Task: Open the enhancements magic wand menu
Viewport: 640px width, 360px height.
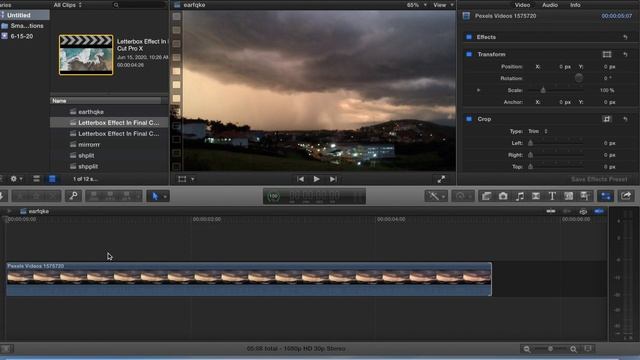Action: (x=436, y=196)
